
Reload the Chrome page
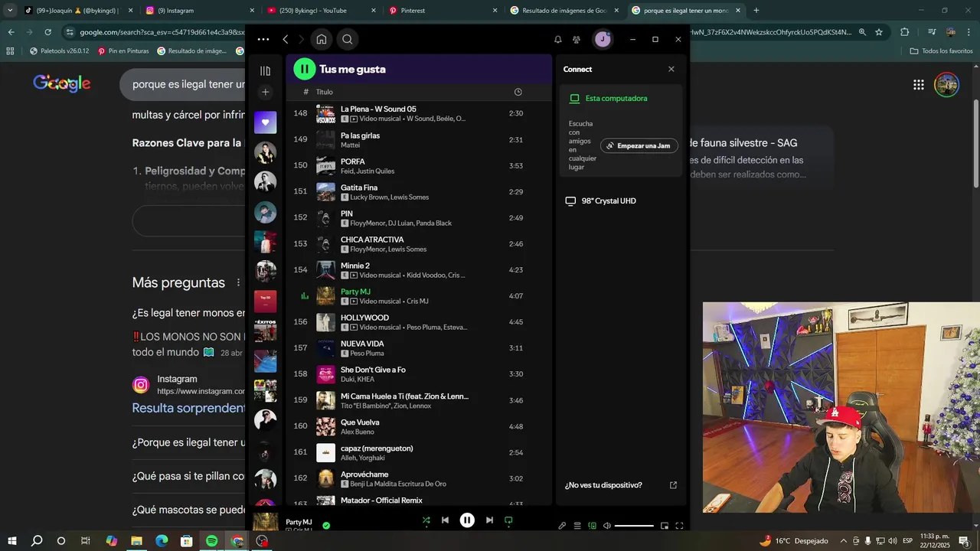[x=47, y=32]
